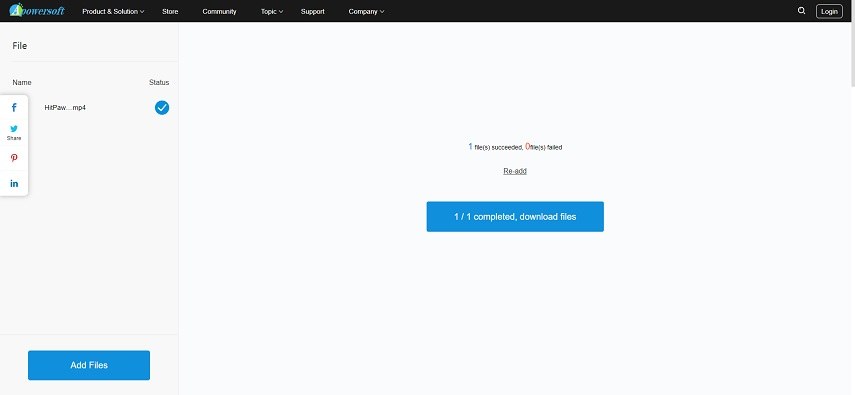Share the page on Facebook
This screenshot has height=395, width=855.
[x=14, y=107]
